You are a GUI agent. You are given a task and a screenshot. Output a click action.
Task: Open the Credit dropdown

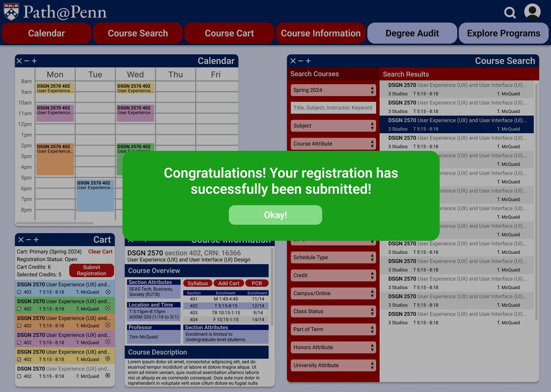coord(333,275)
